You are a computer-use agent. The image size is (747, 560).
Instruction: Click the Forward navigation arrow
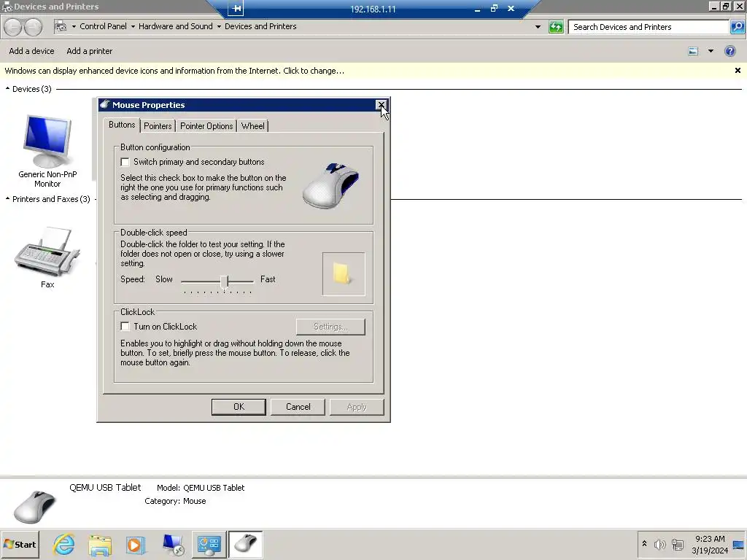pyautogui.click(x=33, y=27)
